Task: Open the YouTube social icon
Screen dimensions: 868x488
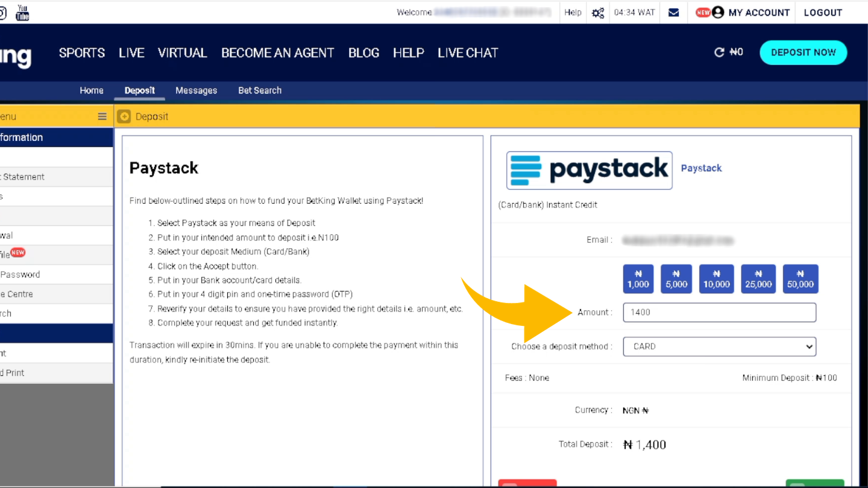Action: tap(22, 12)
